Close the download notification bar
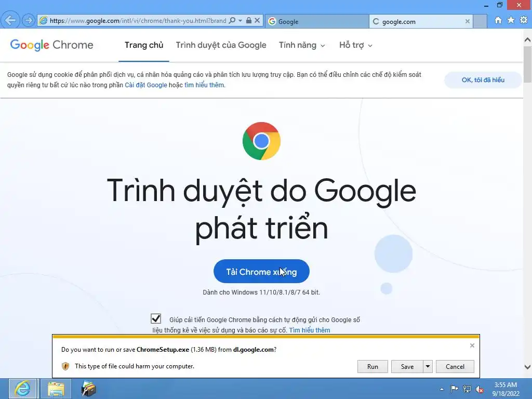Image resolution: width=532 pixels, height=399 pixels. [x=472, y=345]
